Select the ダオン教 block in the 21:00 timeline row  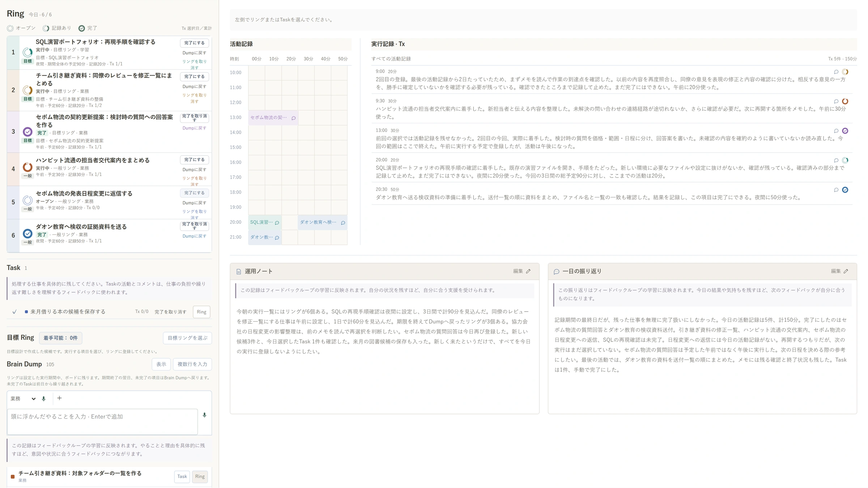(x=265, y=237)
